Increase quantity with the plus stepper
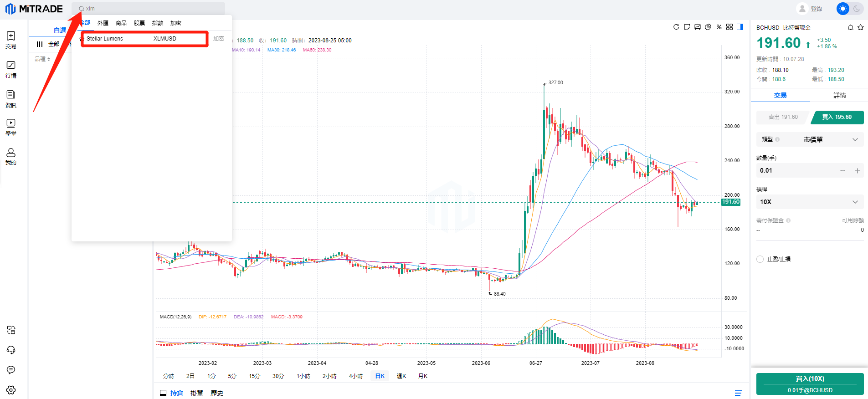This screenshot has height=399, width=868. pyautogui.click(x=857, y=171)
